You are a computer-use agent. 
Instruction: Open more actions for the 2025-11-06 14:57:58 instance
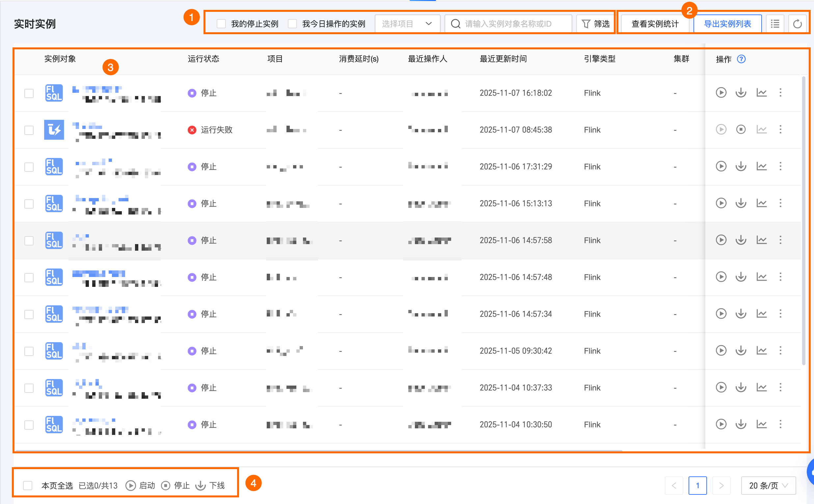point(780,240)
